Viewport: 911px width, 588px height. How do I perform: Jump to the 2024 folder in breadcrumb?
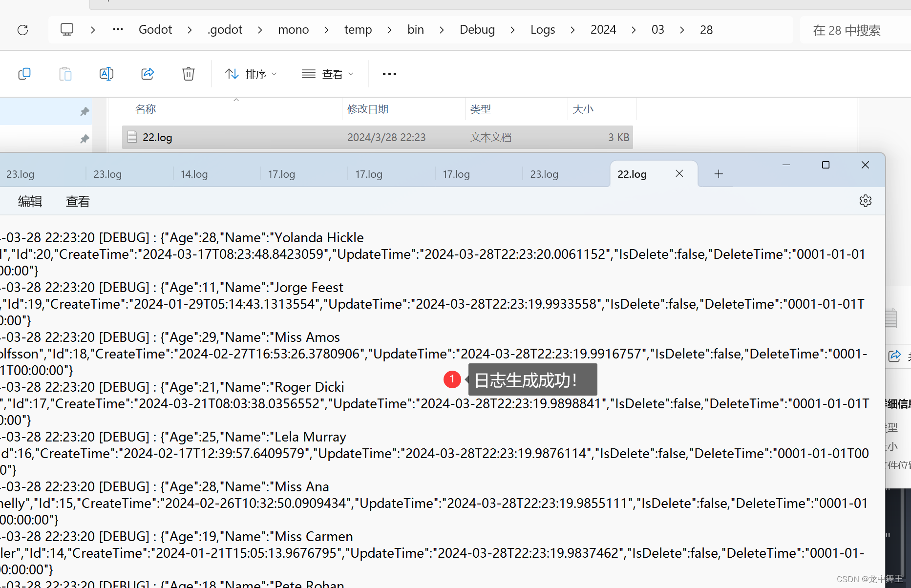pyautogui.click(x=603, y=30)
